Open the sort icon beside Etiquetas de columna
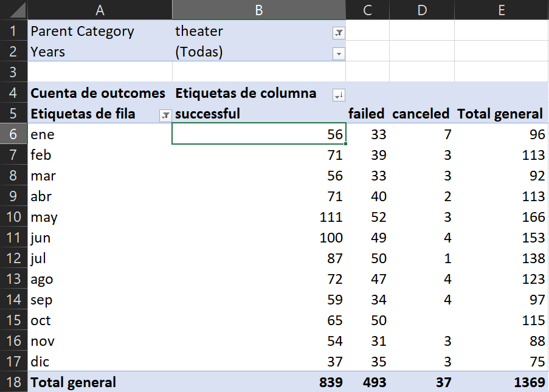Viewport: 549px width, 392px height. pyautogui.click(x=339, y=95)
